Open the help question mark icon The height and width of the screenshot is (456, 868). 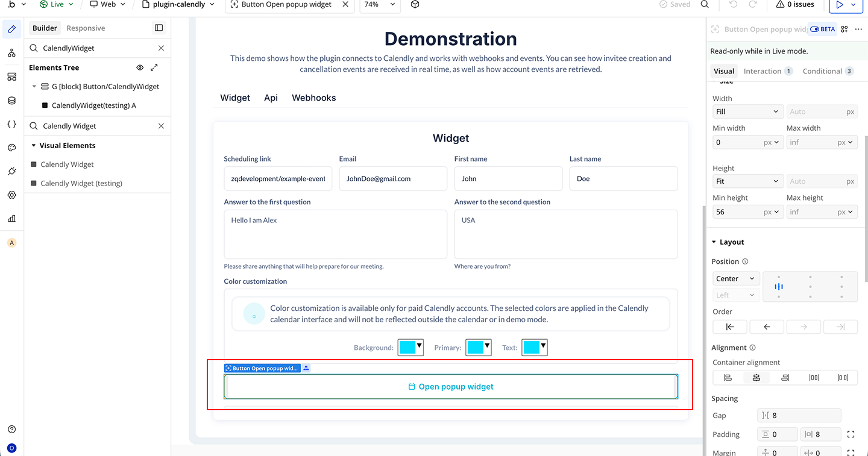point(11,429)
